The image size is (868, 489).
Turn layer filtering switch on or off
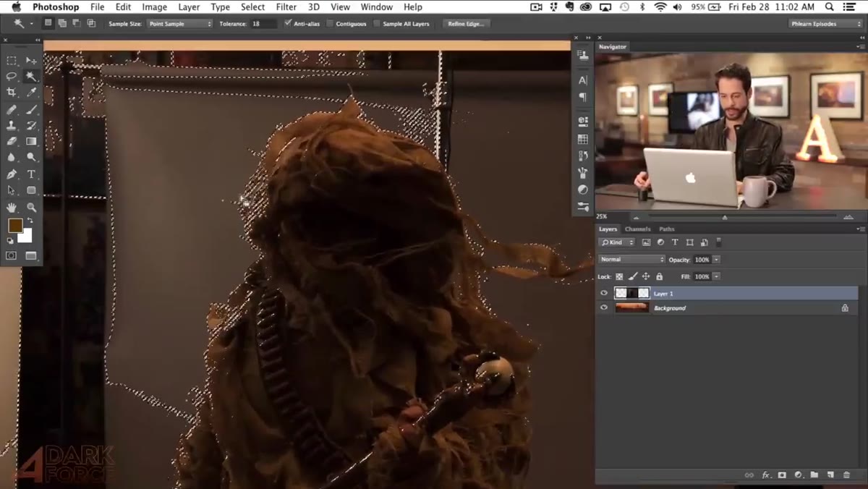(719, 242)
